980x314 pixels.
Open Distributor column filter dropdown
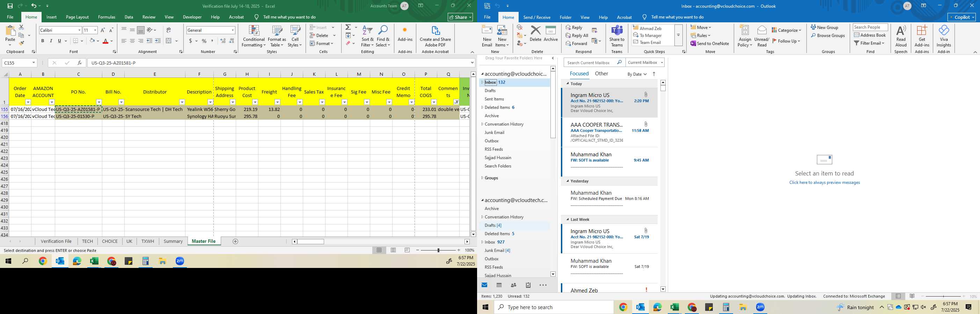[182, 102]
